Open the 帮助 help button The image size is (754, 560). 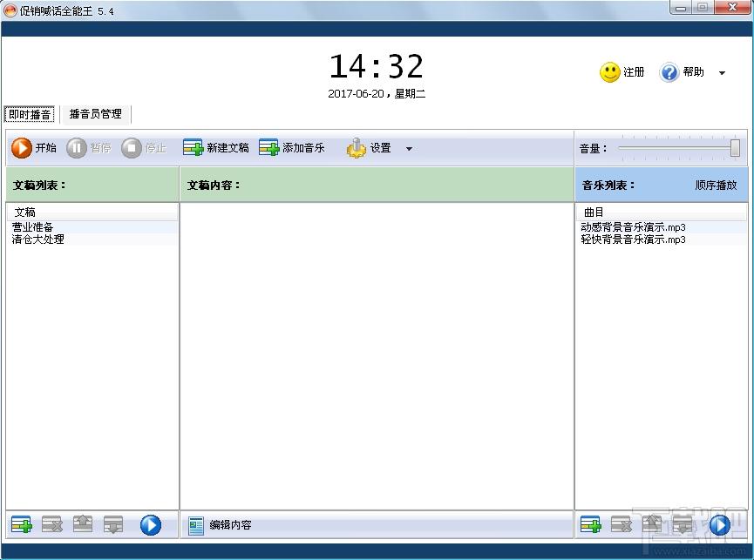[669, 72]
